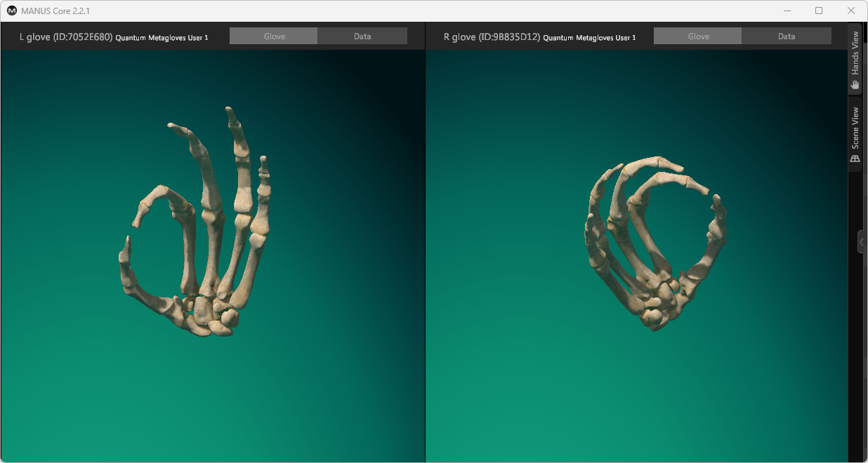Image resolution: width=868 pixels, height=463 pixels.
Task: Select Glove tab for right glove
Action: point(698,36)
